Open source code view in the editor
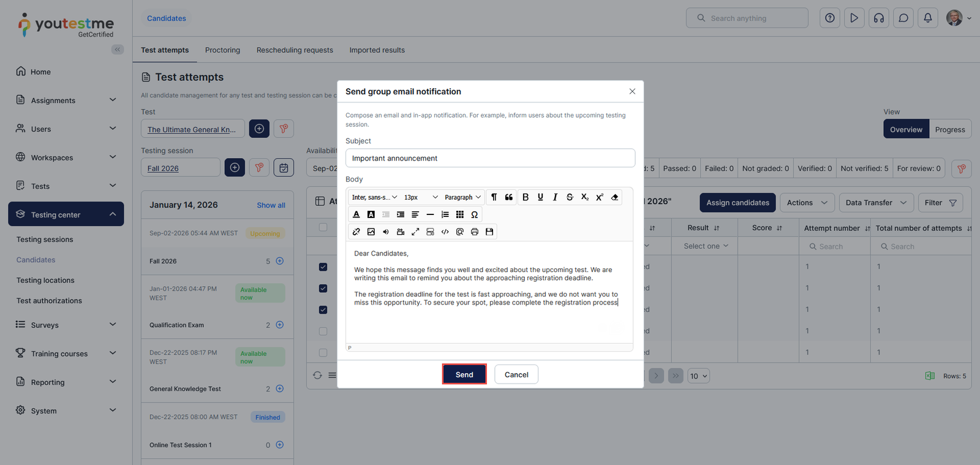The width and height of the screenshot is (980, 465). [x=445, y=232]
